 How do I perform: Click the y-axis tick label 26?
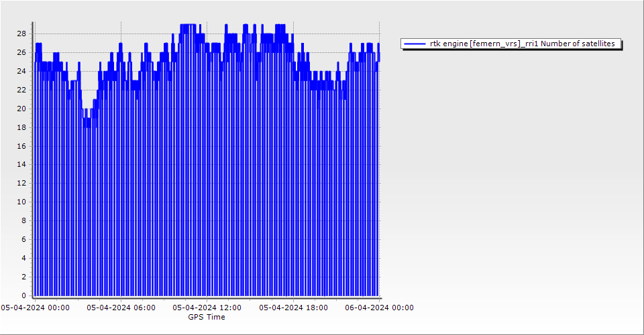[x=21, y=52]
